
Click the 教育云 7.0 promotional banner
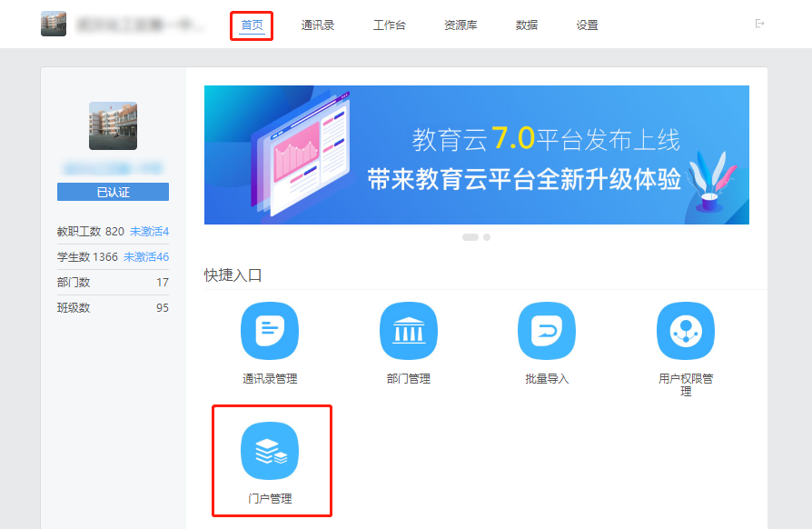pos(476,155)
